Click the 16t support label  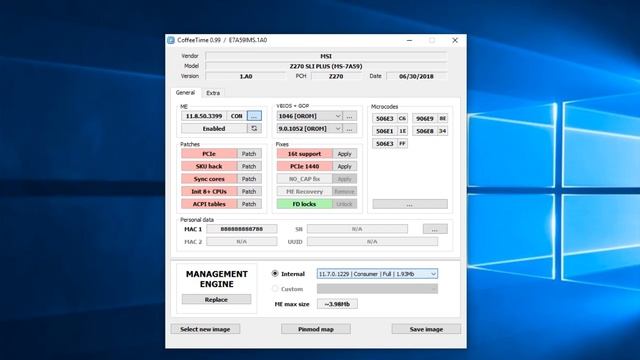click(x=304, y=154)
